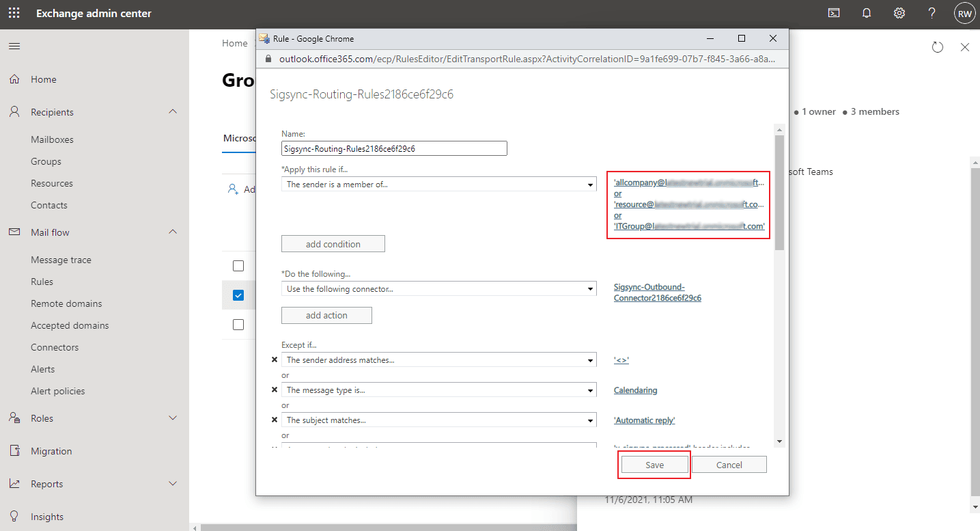Tick the first unchecked group row checkbox
The width and height of the screenshot is (980, 531).
click(x=238, y=266)
